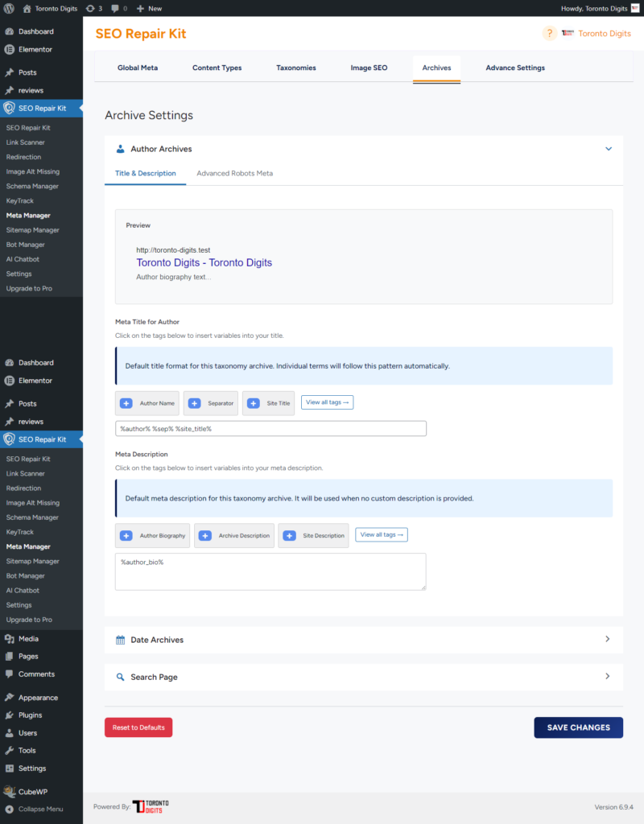The image size is (644, 824).
Task: Expand the Date Archives section
Action: [x=608, y=639]
